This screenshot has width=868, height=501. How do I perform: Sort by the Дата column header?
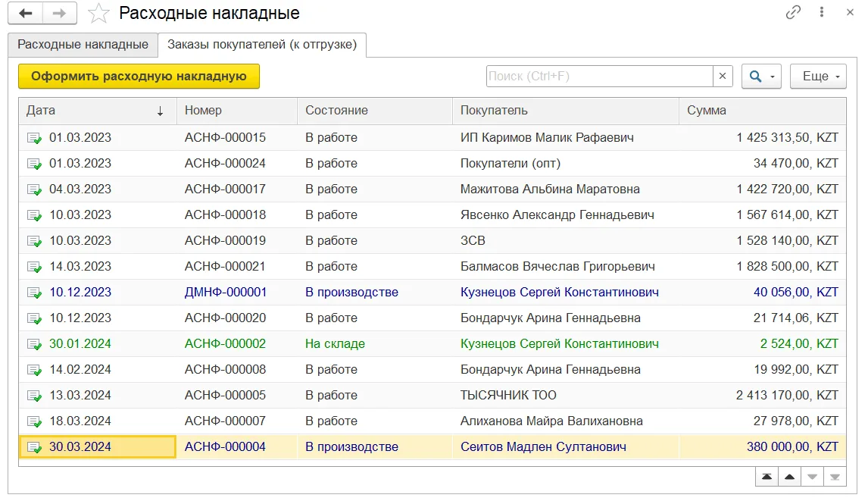tap(98, 111)
